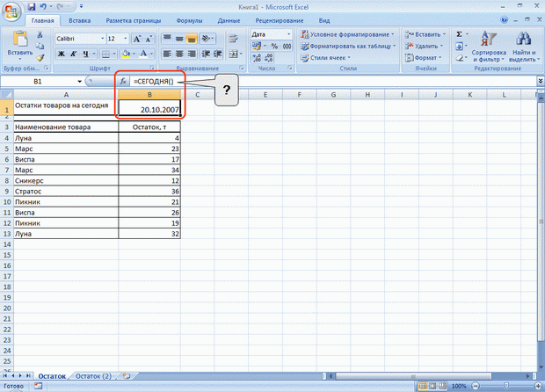This screenshot has height=392, width=545.
Task: Toggle italic К formatting
Action: [73, 54]
